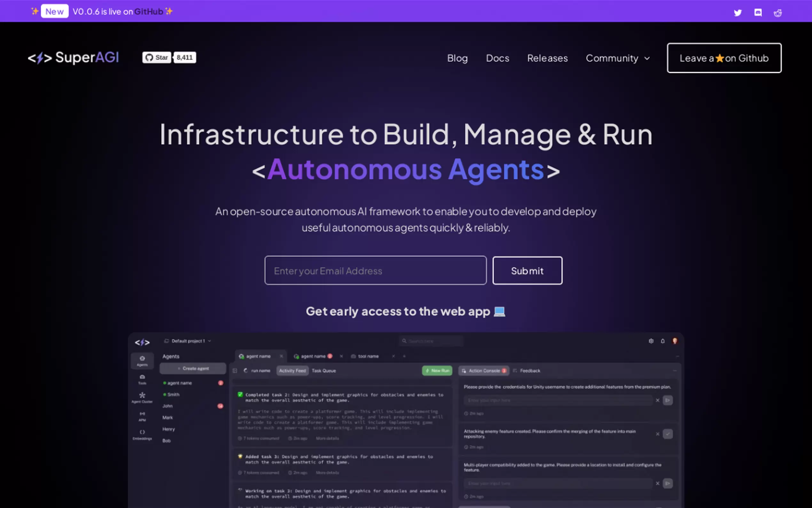The width and height of the screenshot is (812, 508).
Task: Confirm merging with the checkmark button
Action: click(668, 434)
